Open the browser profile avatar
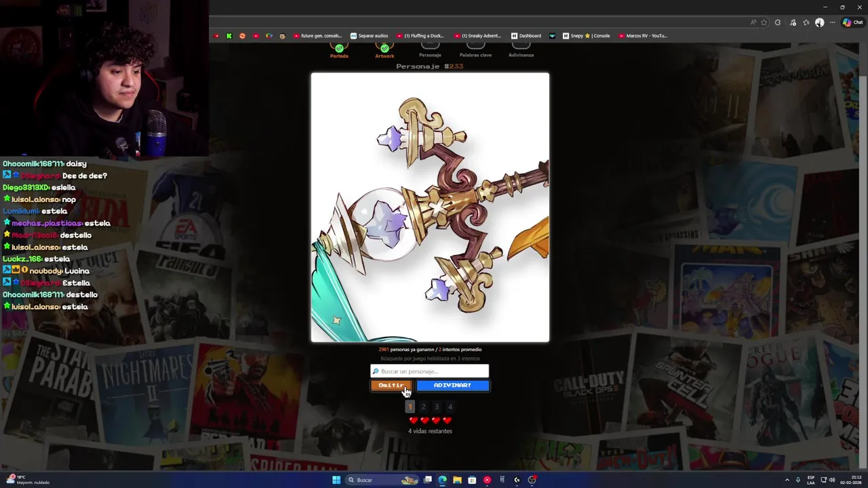Image resolution: width=868 pixels, height=488 pixels. coord(819,22)
